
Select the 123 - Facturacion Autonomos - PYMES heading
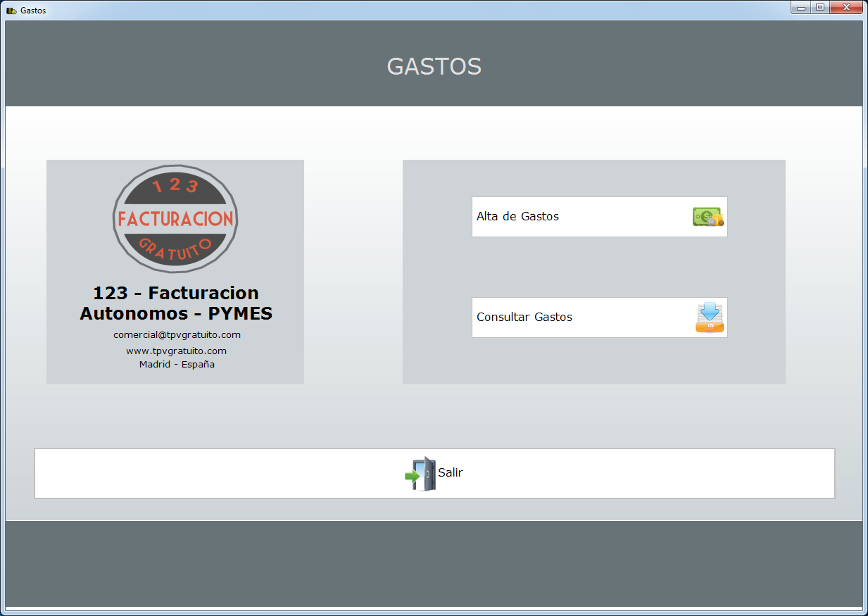176,303
